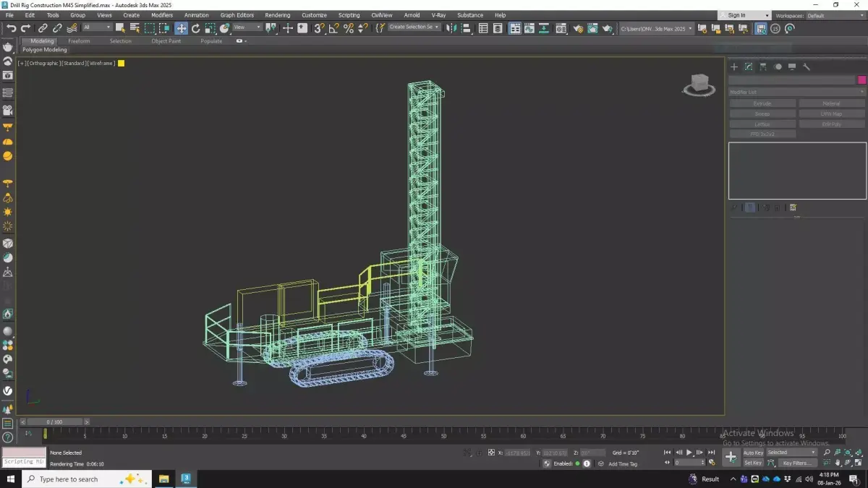Screen dimensions: 868x488
Task: Click the time slider 0 / 100 handle
Action: (54, 421)
